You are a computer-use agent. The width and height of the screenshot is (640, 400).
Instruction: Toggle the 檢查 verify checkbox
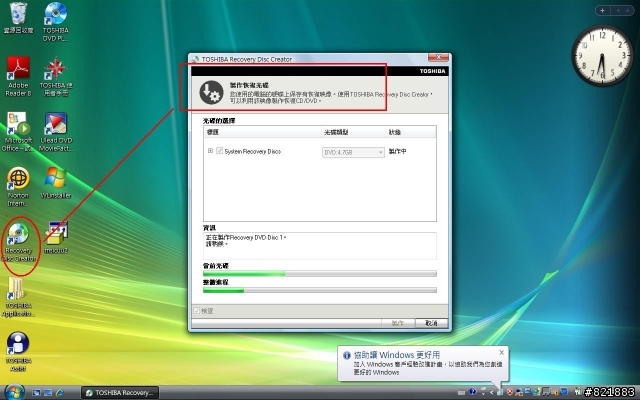197,311
